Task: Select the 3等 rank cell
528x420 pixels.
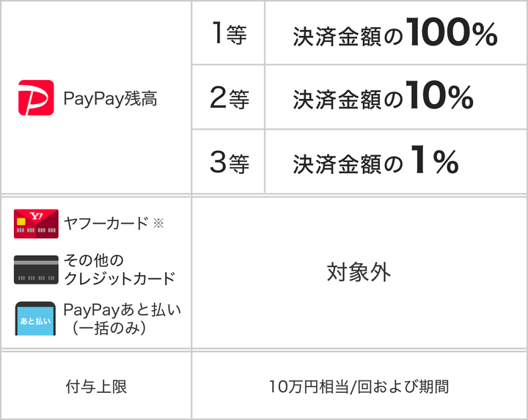Action: pos(228,162)
